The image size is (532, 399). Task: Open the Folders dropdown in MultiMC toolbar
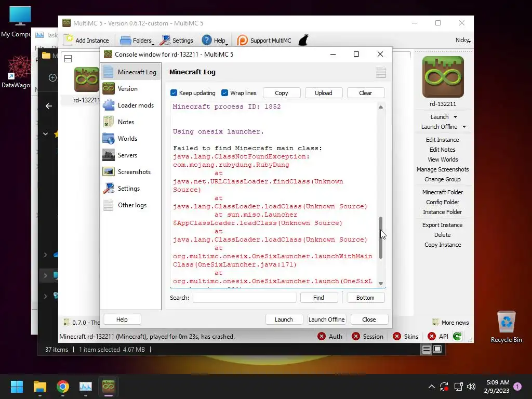[137, 41]
